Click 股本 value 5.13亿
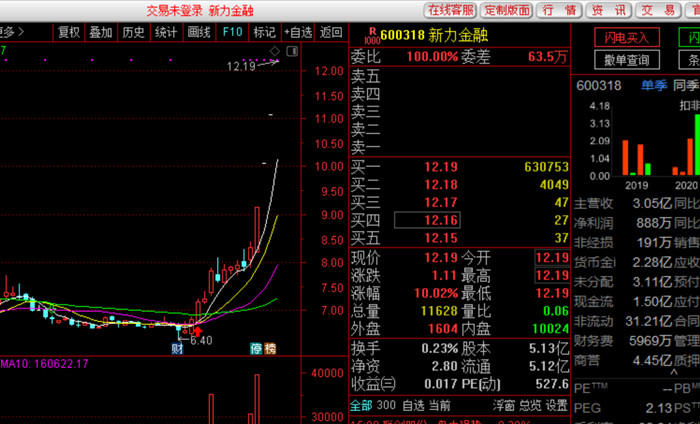 (549, 348)
